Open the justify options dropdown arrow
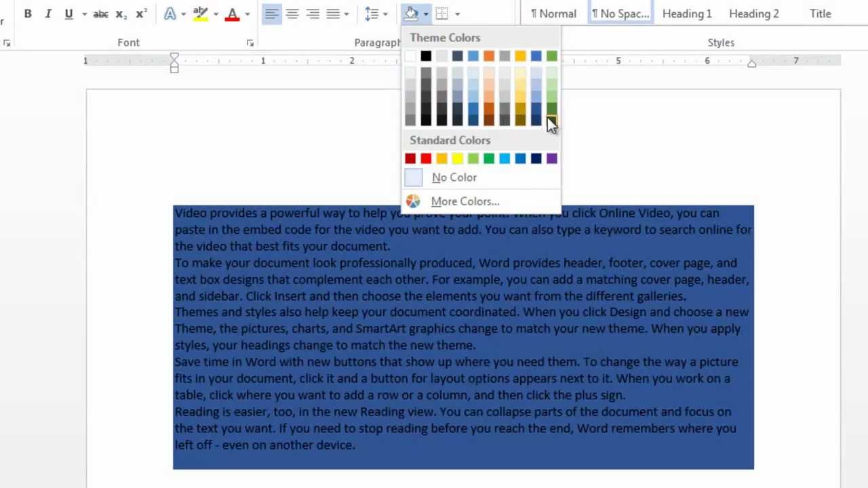Screen dimensions: 868x488 [347, 14]
